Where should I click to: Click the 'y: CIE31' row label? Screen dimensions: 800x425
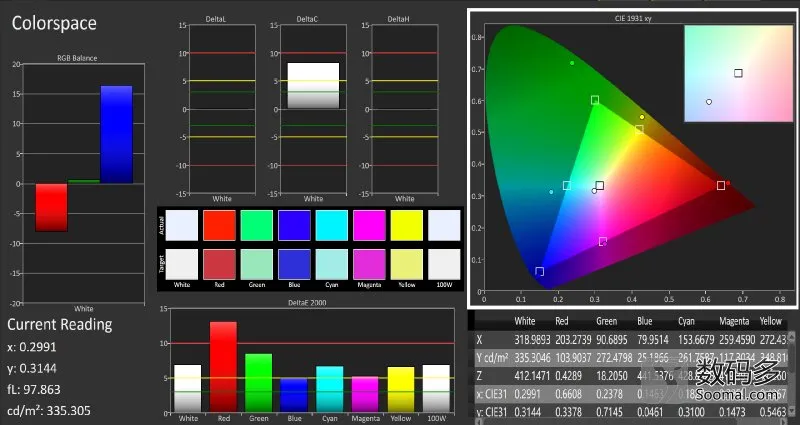point(492,412)
